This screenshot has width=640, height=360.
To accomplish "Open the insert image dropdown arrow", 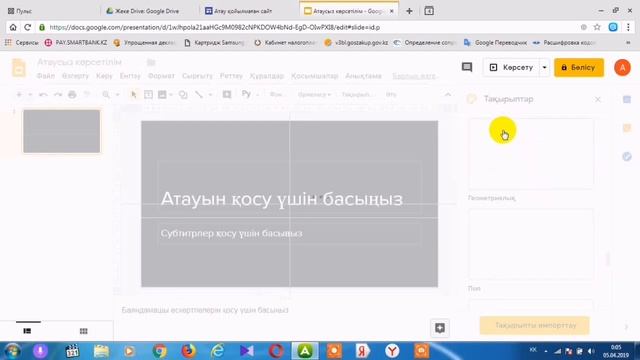I will tap(171, 95).
